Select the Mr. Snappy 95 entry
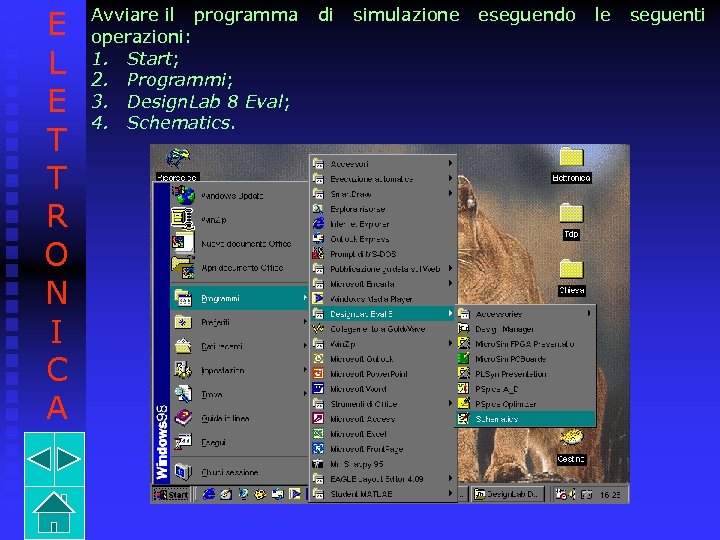The height and width of the screenshot is (540, 720). [x=383, y=464]
